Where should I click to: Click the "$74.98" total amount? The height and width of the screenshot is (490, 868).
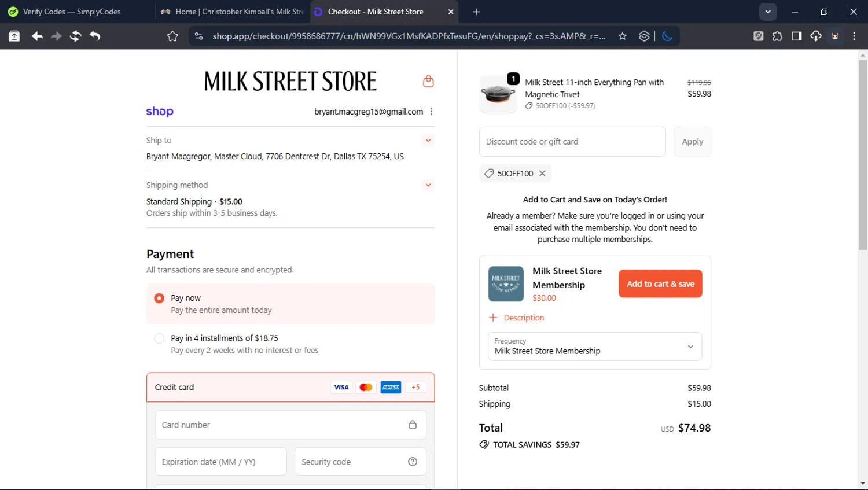694,428
